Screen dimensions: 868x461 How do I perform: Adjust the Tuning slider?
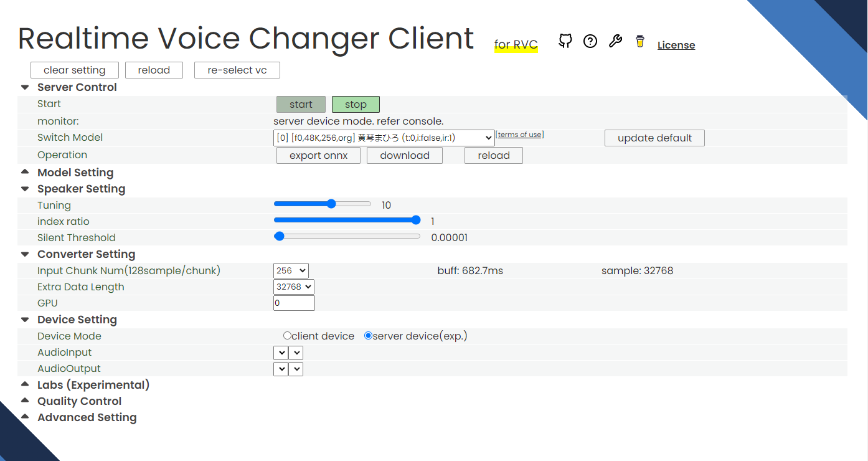[331, 204]
